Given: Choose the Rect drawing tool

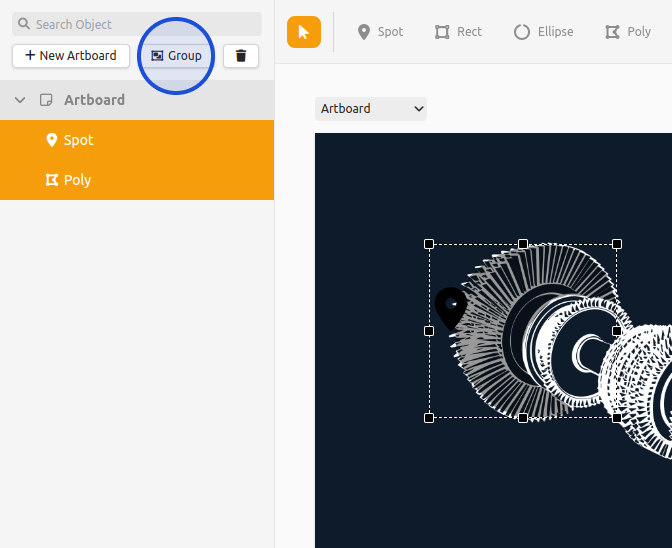Looking at the screenshot, I should 458,32.
